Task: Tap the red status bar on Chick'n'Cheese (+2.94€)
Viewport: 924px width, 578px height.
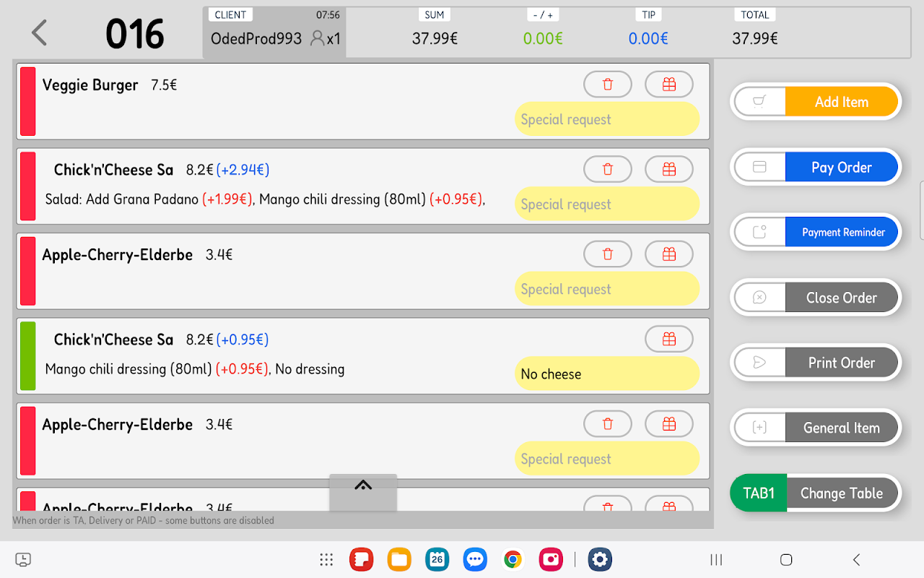Action: click(27, 186)
